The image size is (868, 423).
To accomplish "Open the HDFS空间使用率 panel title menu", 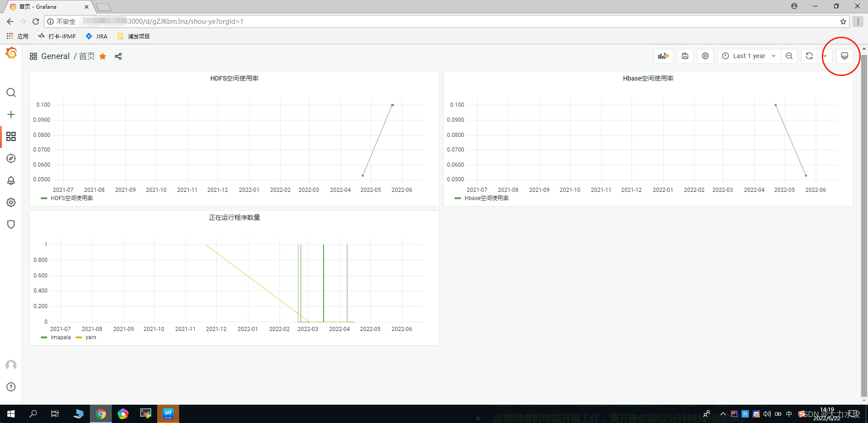I will [x=234, y=78].
